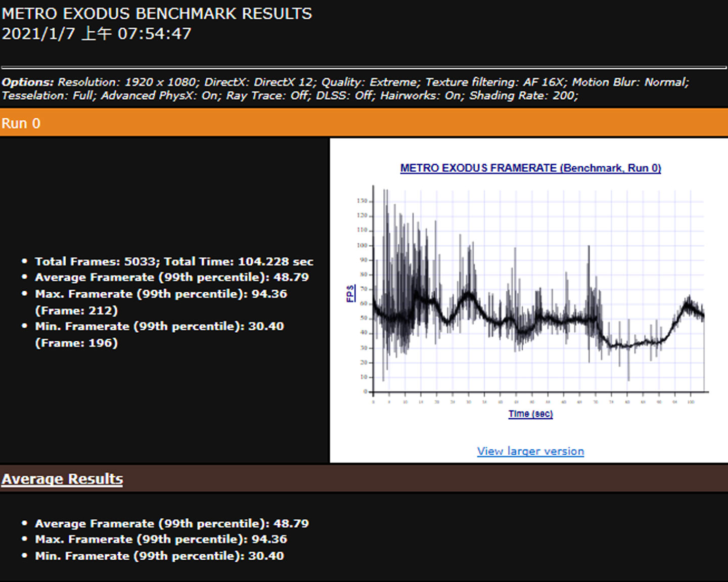Click Run 0 Max. Framerate 94.36 line
Image resolution: width=728 pixels, height=582 pixels.
161,294
